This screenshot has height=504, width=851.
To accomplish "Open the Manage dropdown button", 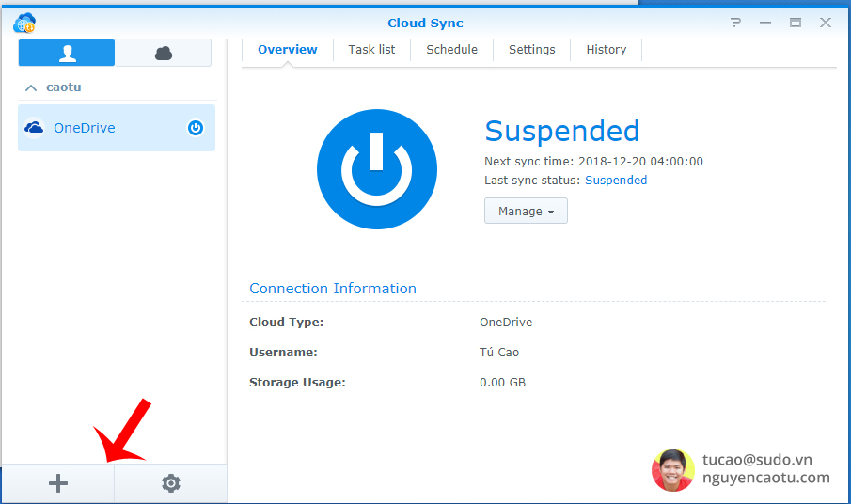I will click(x=526, y=211).
